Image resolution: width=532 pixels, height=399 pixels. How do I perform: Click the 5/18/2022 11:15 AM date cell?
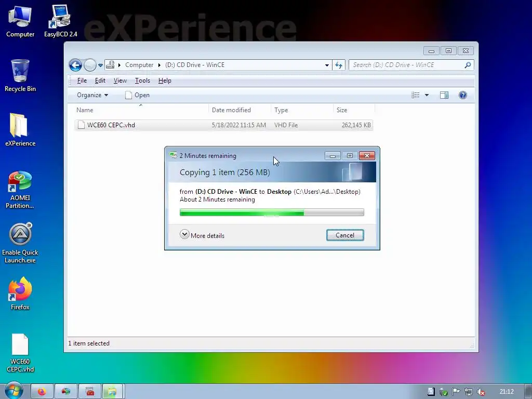pos(239,125)
